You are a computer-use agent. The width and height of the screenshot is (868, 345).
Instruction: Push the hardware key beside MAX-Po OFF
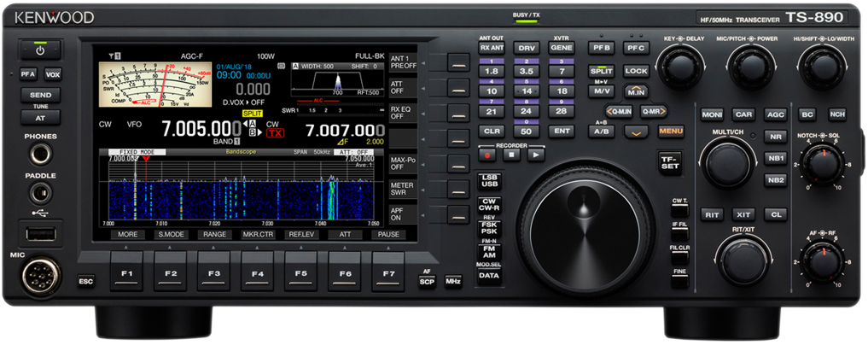(x=458, y=164)
